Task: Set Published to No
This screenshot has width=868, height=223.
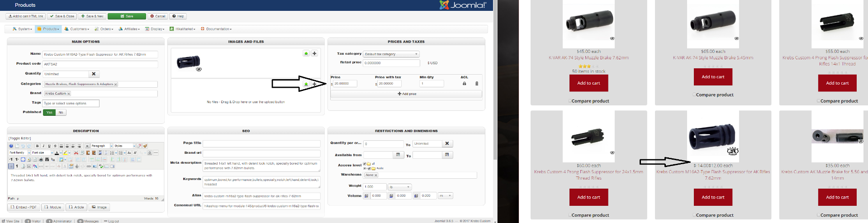Action: tap(61, 113)
